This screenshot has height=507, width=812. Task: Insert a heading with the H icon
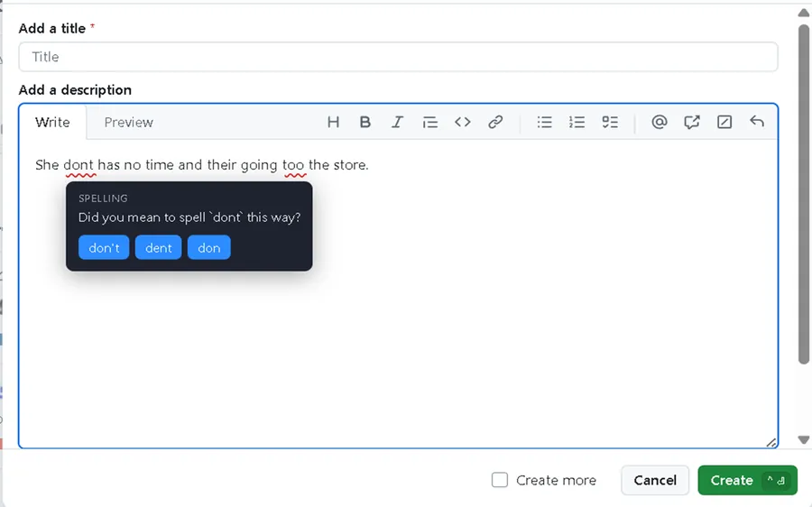point(333,122)
